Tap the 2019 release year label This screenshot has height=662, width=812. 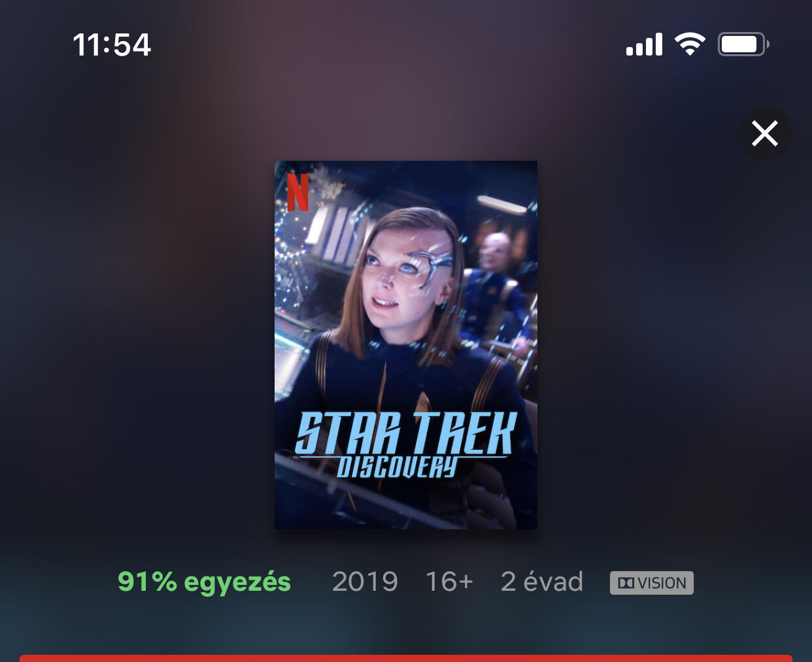(365, 582)
